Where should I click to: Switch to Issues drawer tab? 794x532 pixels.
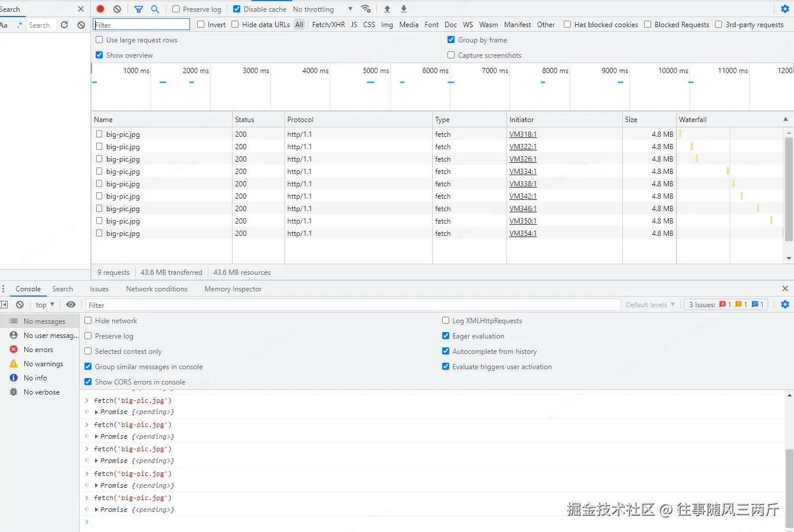99,288
